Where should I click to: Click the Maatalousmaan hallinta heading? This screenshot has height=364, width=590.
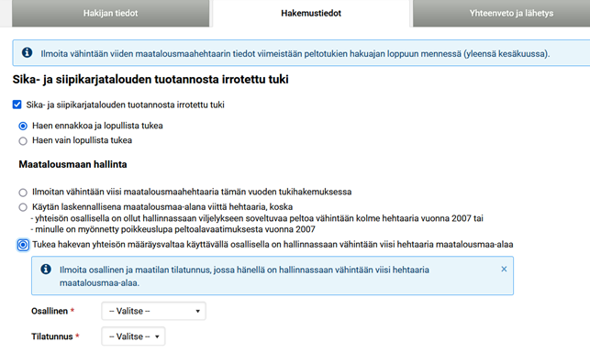pyautogui.click(x=73, y=164)
